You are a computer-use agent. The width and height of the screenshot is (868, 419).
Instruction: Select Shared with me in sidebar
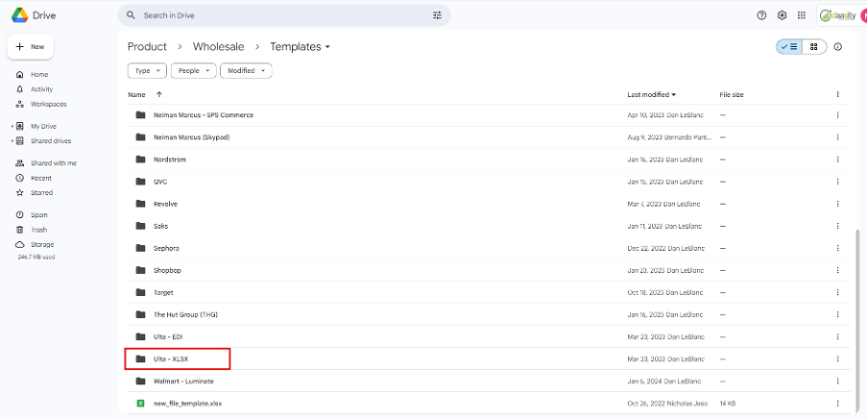(53, 163)
